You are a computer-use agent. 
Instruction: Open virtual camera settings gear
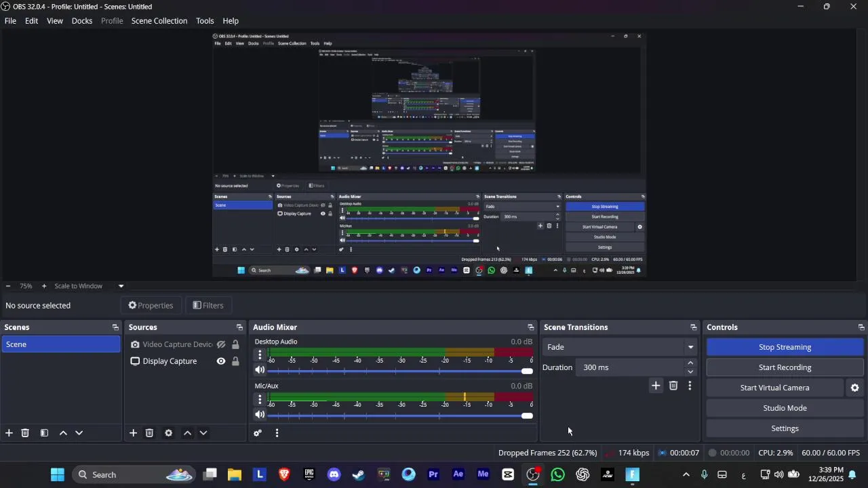click(x=855, y=388)
